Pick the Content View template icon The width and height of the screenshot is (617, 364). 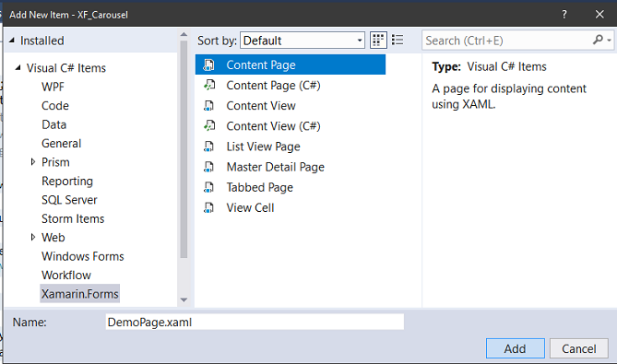click(209, 105)
